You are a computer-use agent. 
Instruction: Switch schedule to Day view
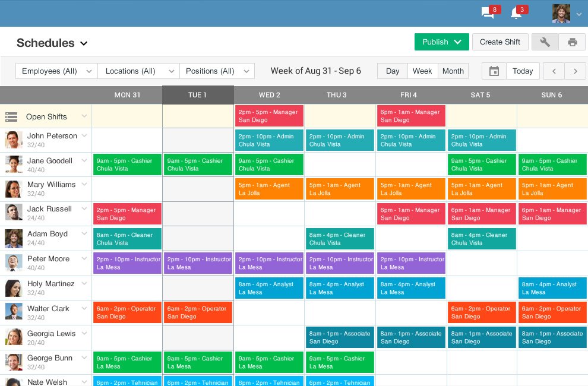tap(392, 71)
